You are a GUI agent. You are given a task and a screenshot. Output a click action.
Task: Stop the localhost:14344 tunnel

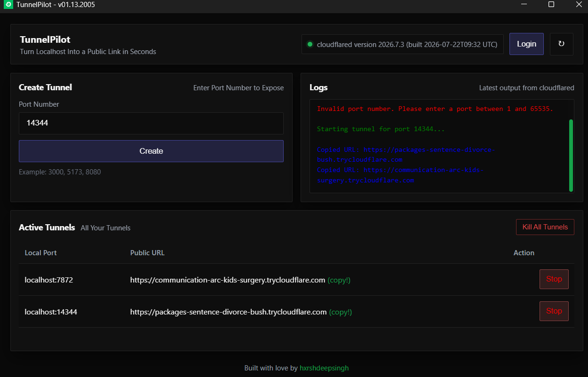[x=554, y=311]
